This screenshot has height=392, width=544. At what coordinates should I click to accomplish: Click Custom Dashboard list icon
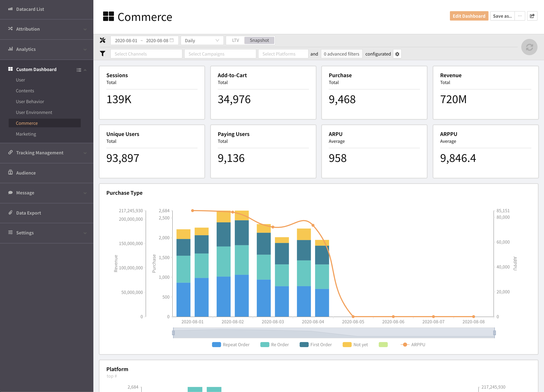(x=79, y=70)
